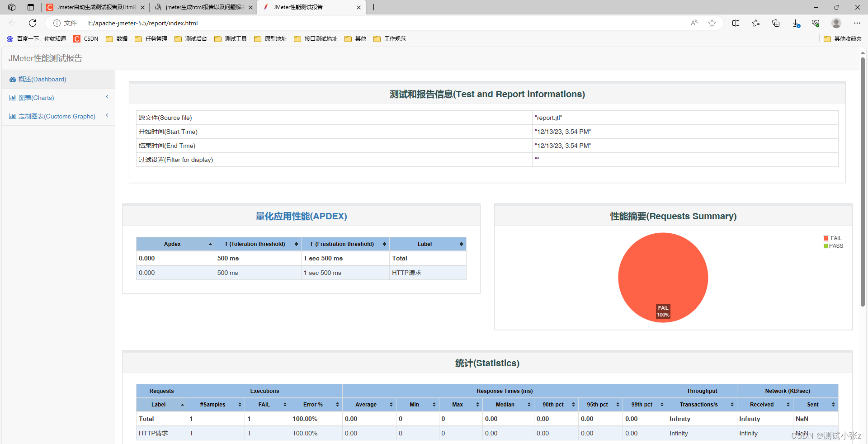
Task: Collapse the Customs Graphs section chevron
Action: tap(107, 115)
